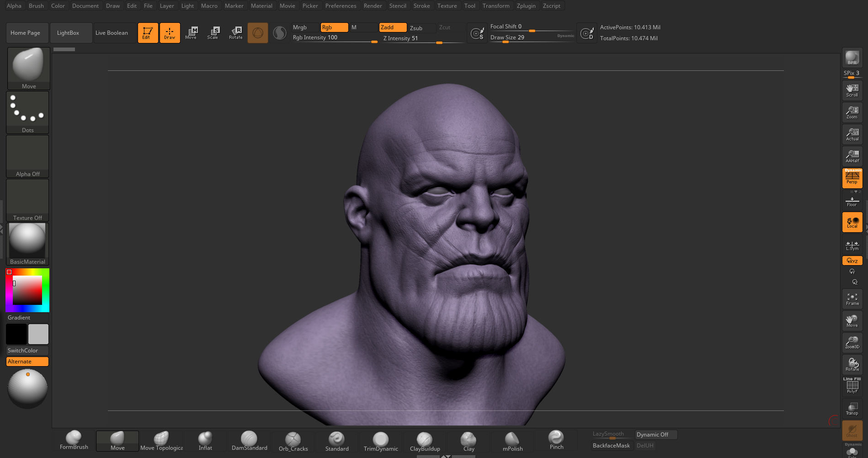Open the current brush picker (Move)

pos(28,69)
